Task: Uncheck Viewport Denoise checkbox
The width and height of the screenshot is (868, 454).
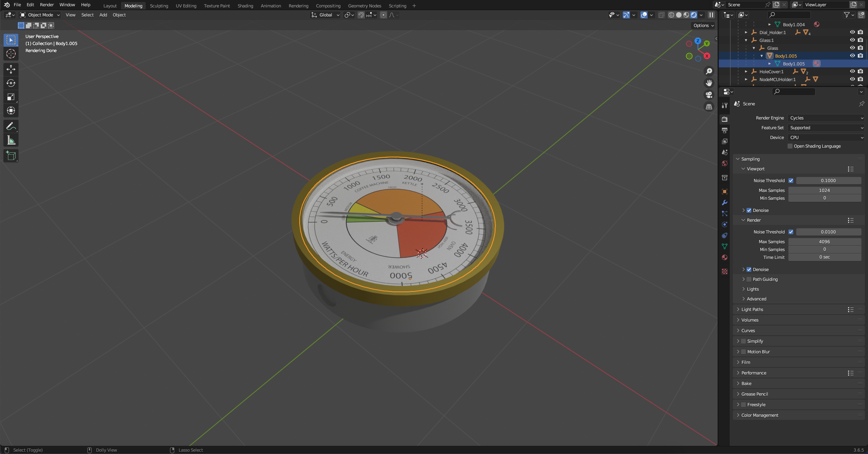Action: 749,210
